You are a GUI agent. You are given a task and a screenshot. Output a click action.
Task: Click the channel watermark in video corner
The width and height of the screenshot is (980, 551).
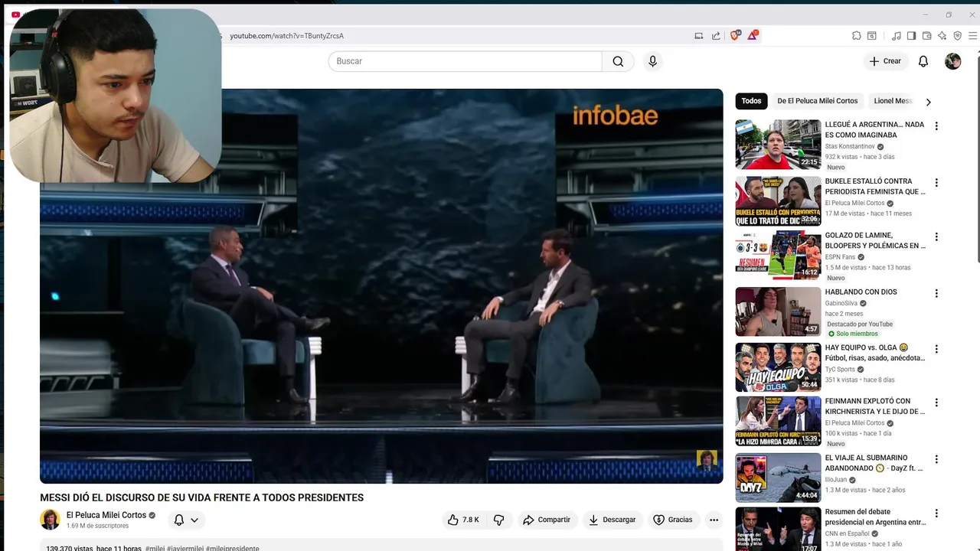707,461
